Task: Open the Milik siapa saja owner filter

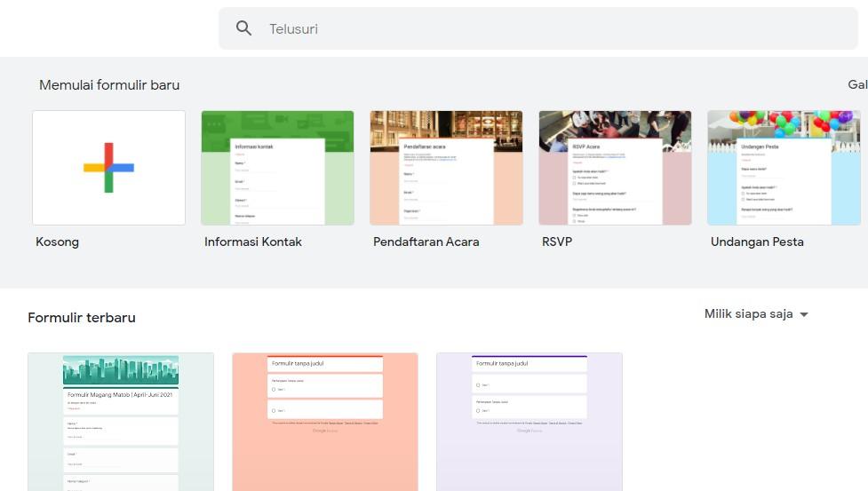Action: click(756, 314)
